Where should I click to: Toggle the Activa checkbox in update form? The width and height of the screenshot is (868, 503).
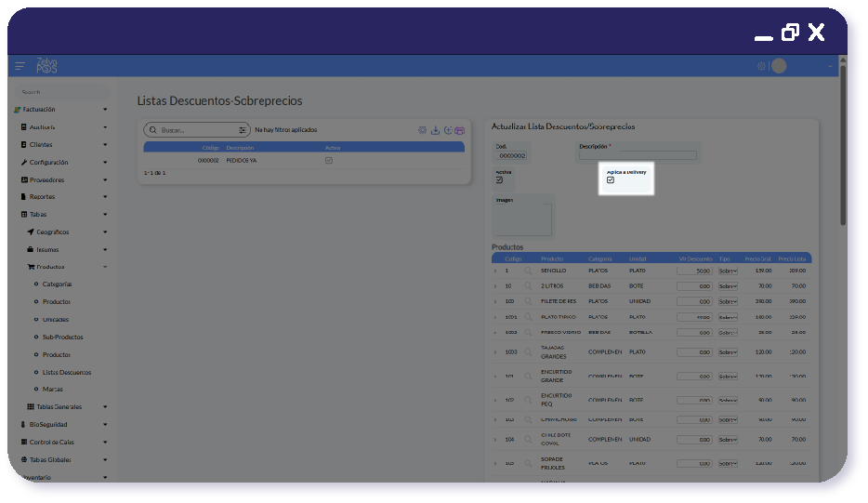point(499,180)
